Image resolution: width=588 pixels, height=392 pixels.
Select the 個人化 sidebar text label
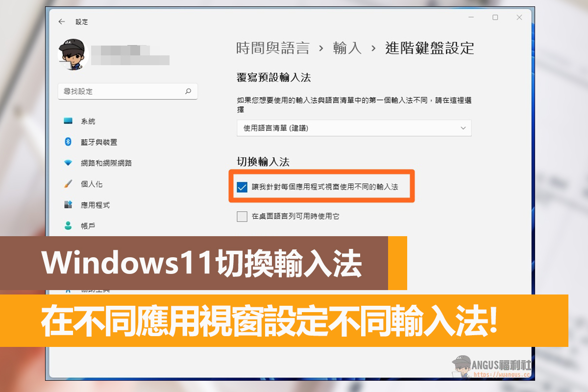pyautogui.click(x=92, y=184)
